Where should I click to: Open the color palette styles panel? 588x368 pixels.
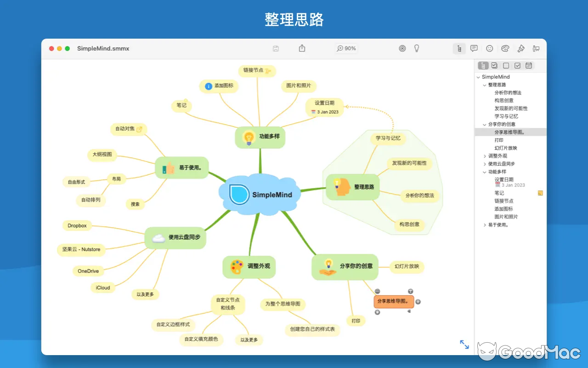[505, 48]
